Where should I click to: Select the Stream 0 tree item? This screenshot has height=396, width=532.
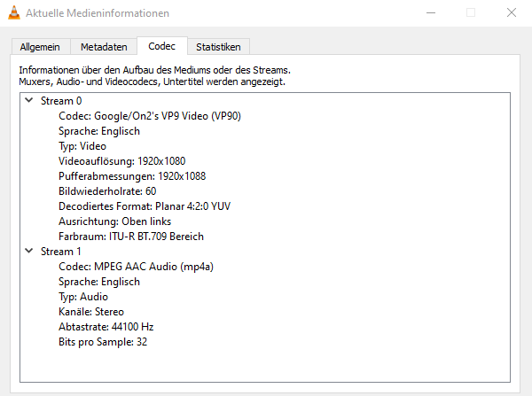(x=61, y=101)
